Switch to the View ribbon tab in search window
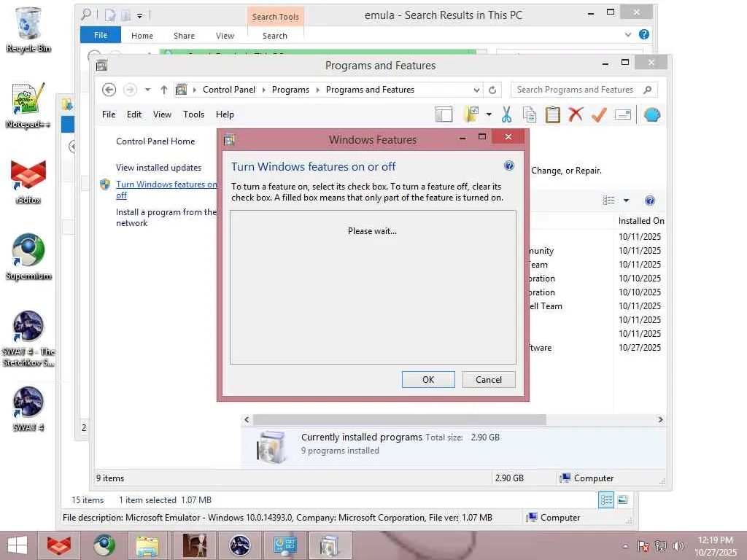 pos(225,36)
